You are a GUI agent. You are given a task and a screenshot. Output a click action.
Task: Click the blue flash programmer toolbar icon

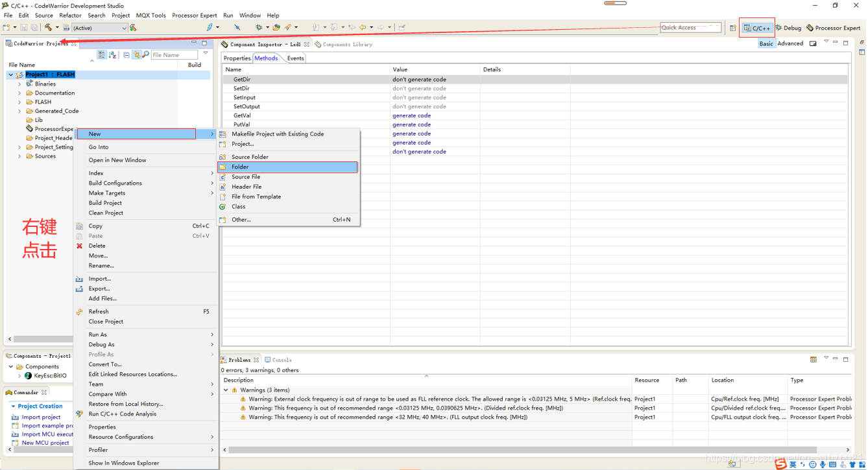coord(210,28)
